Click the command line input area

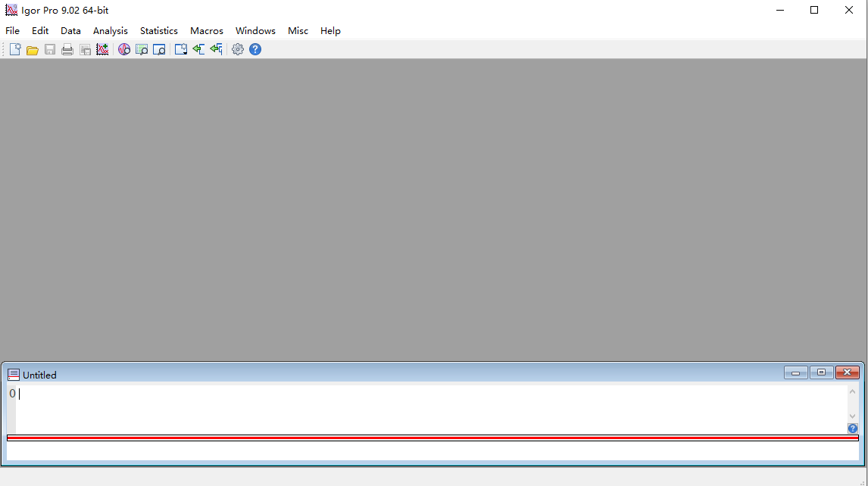point(432,450)
